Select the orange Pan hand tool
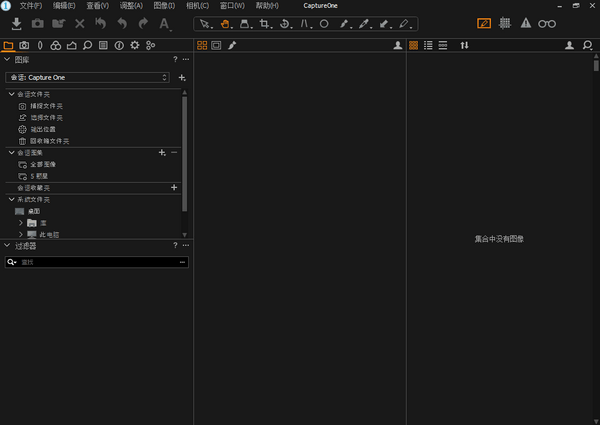The width and height of the screenshot is (600, 425). coord(225,23)
